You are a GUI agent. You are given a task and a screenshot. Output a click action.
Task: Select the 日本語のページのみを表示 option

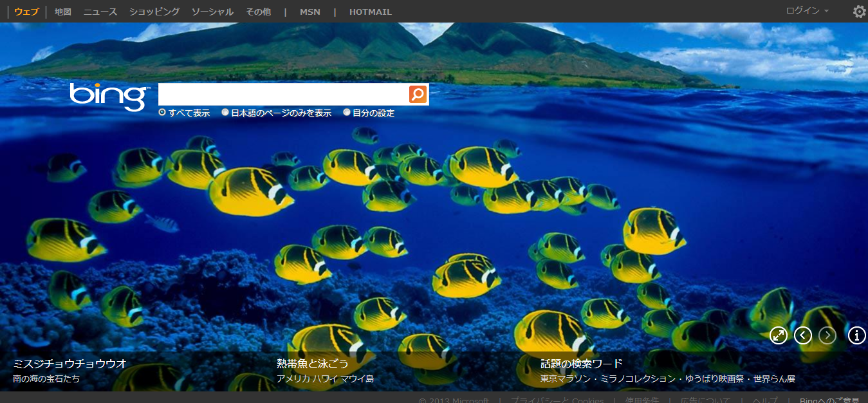click(x=225, y=113)
